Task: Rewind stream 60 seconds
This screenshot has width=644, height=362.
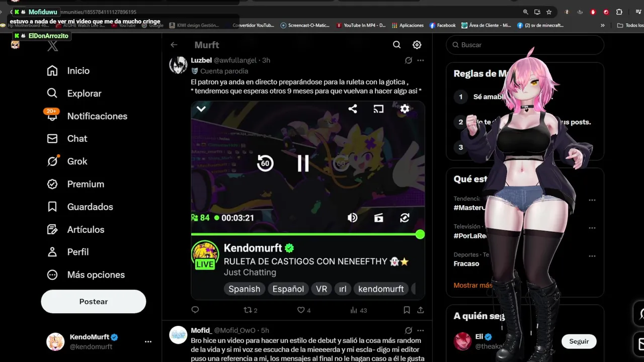Action: [x=265, y=163]
